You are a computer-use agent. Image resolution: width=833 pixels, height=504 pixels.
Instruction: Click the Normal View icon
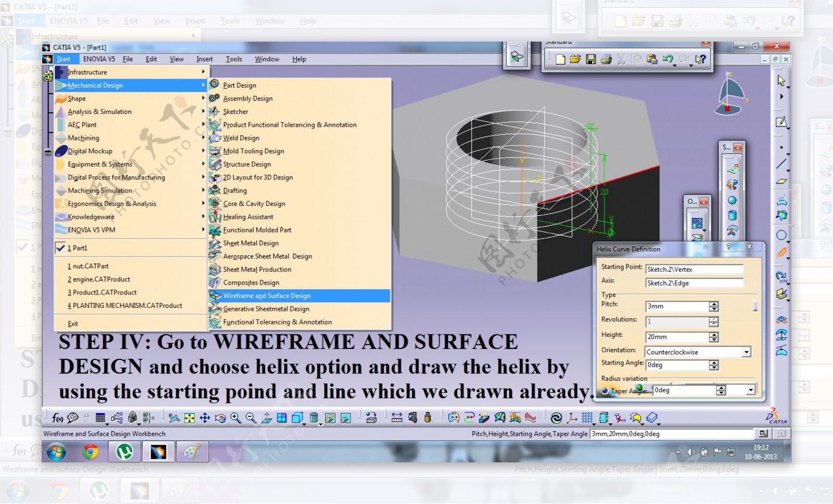pyautogui.click(x=267, y=418)
